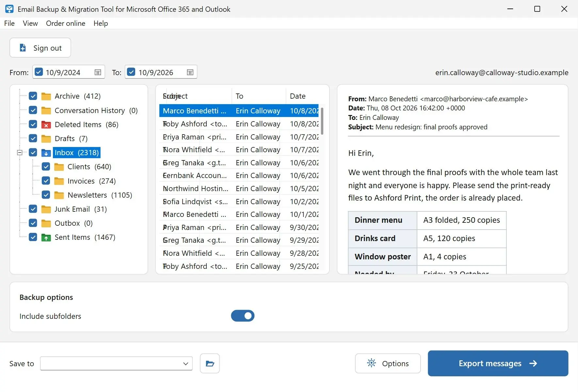
Task: Sort messages by To column header
Action: pos(259,96)
